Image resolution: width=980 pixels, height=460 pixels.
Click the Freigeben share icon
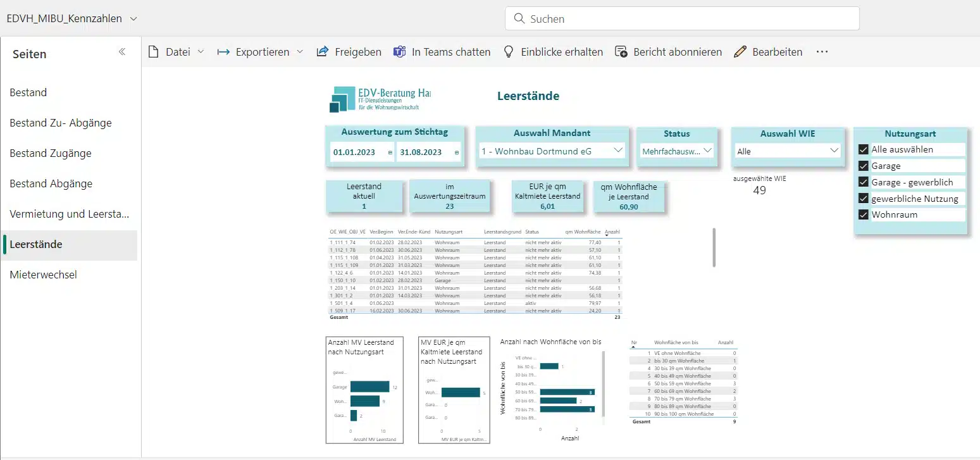(x=323, y=52)
